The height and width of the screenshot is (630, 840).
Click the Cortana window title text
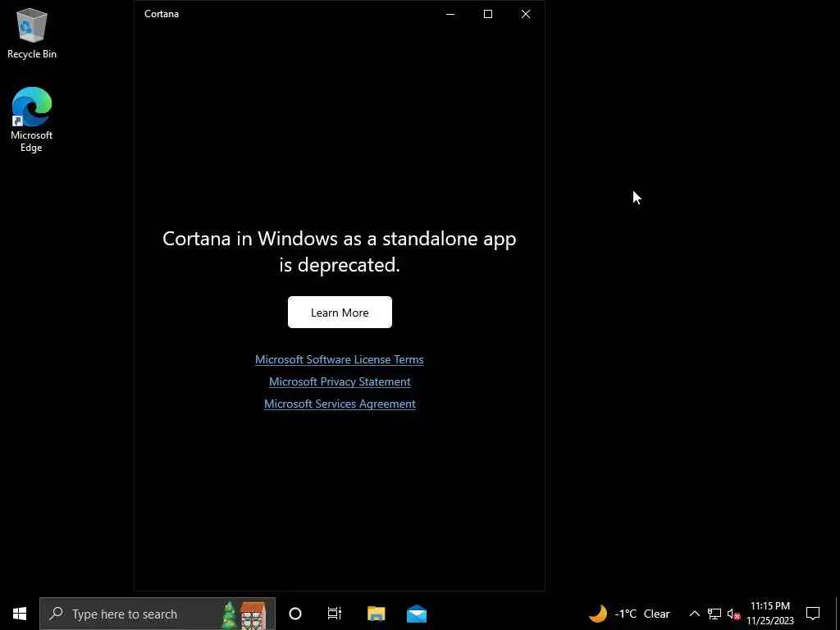pyautogui.click(x=162, y=14)
